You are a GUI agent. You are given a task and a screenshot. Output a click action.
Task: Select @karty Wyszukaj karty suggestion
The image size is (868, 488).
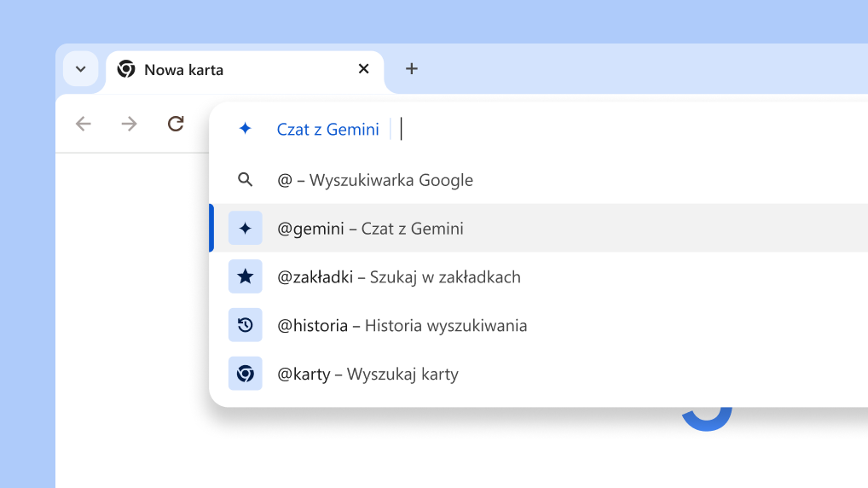pos(539,374)
